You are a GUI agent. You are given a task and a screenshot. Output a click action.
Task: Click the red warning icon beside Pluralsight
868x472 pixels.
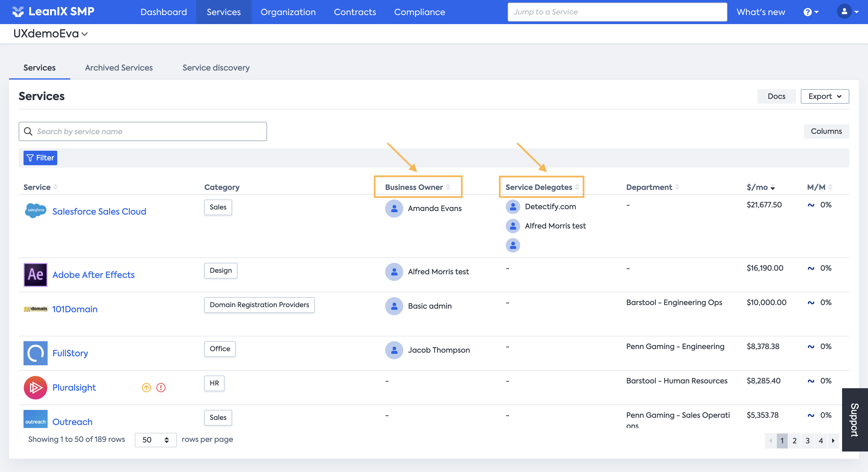[x=161, y=387]
